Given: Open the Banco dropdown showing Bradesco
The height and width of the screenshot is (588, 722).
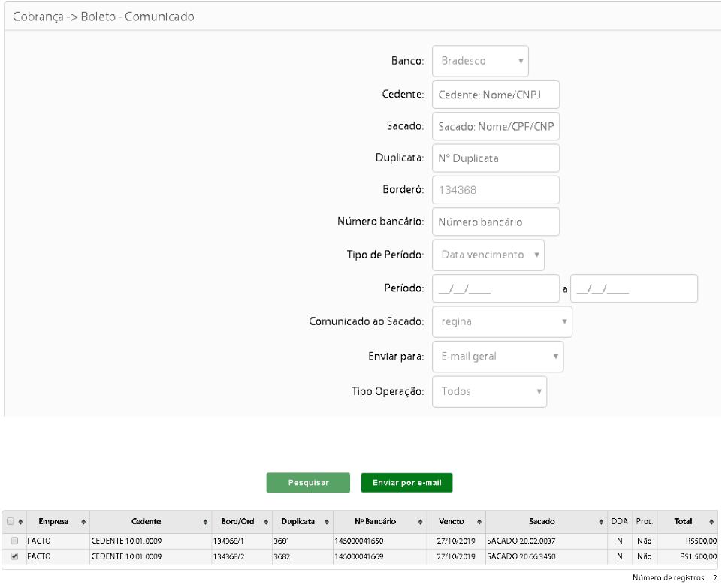Looking at the screenshot, I should (480, 61).
